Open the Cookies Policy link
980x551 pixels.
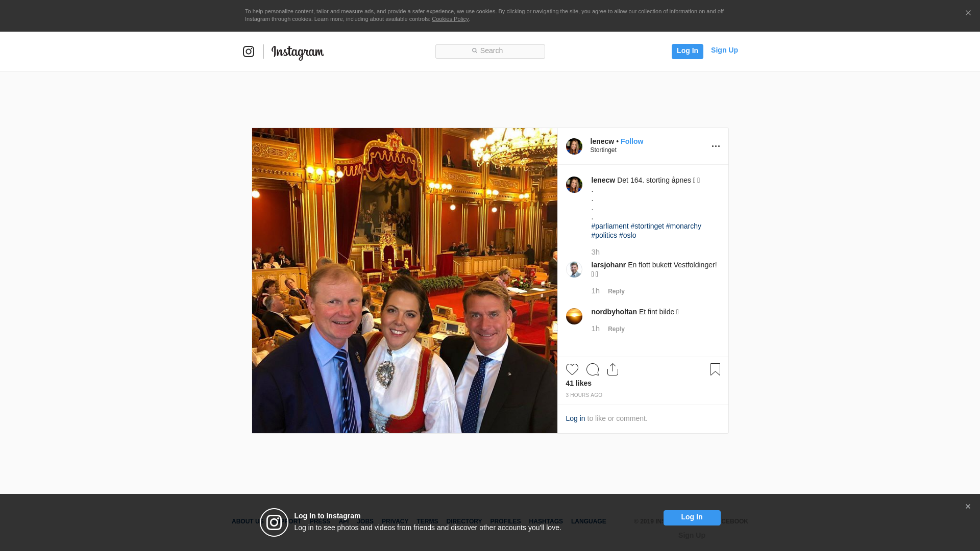click(x=450, y=19)
